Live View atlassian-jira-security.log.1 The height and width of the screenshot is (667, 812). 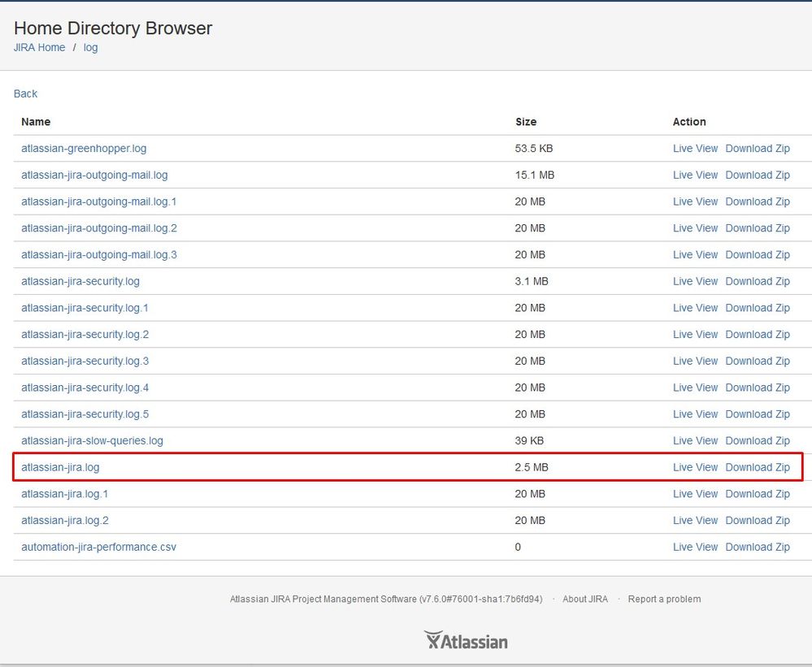point(696,308)
